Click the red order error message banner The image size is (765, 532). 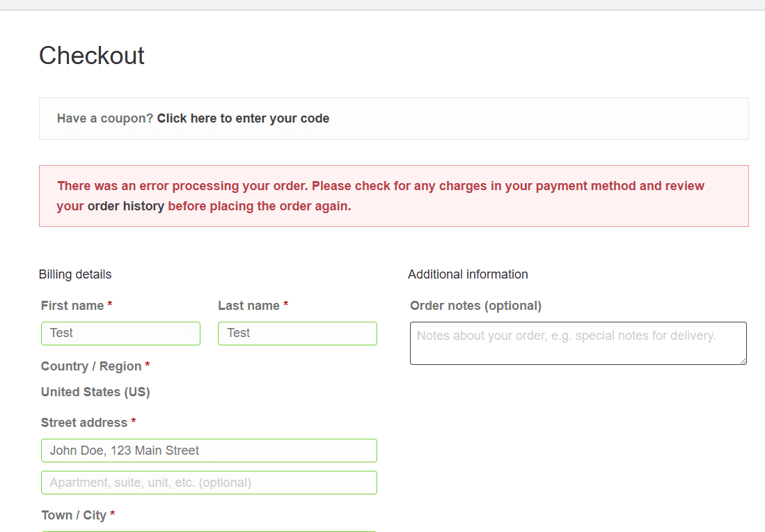[x=394, y=196]
